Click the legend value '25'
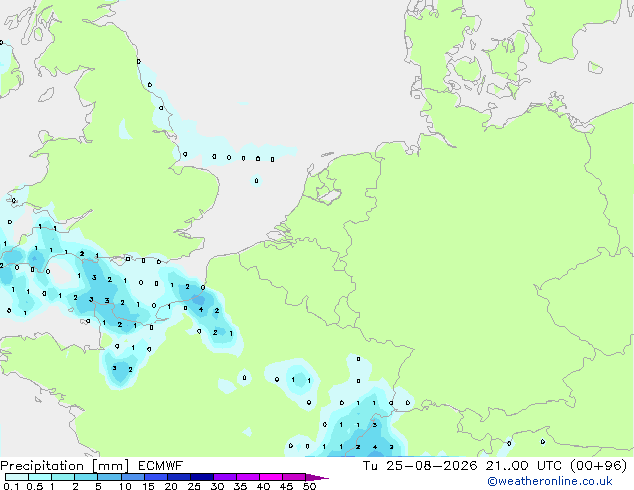634x490 pixels. (194, 486)
